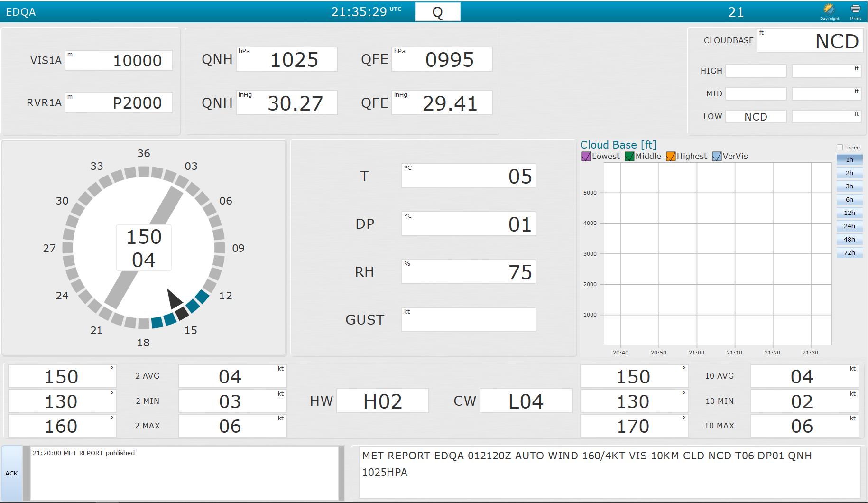Toggle the Day/night display mode icon
The image size is (868, 503).
(829, 10)
